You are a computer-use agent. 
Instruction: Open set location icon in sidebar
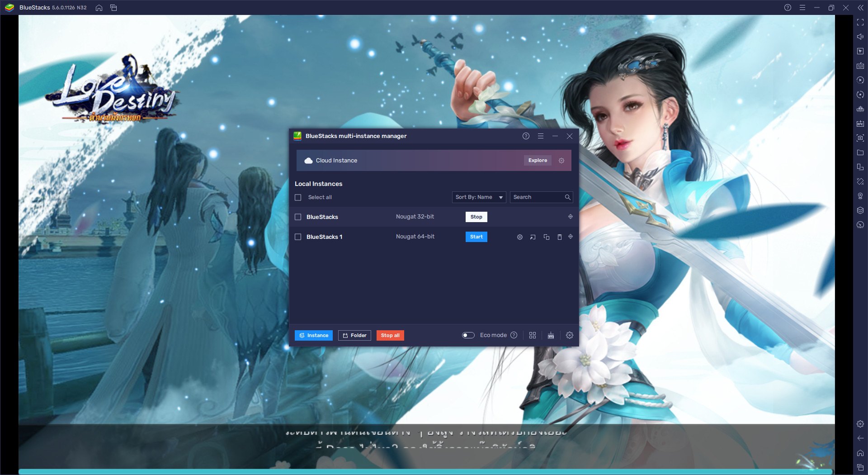(x=860, y=196)
